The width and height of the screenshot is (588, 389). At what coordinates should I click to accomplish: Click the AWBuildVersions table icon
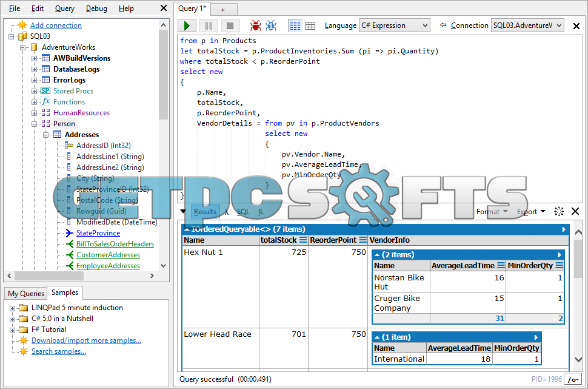(x=45, y=58)
